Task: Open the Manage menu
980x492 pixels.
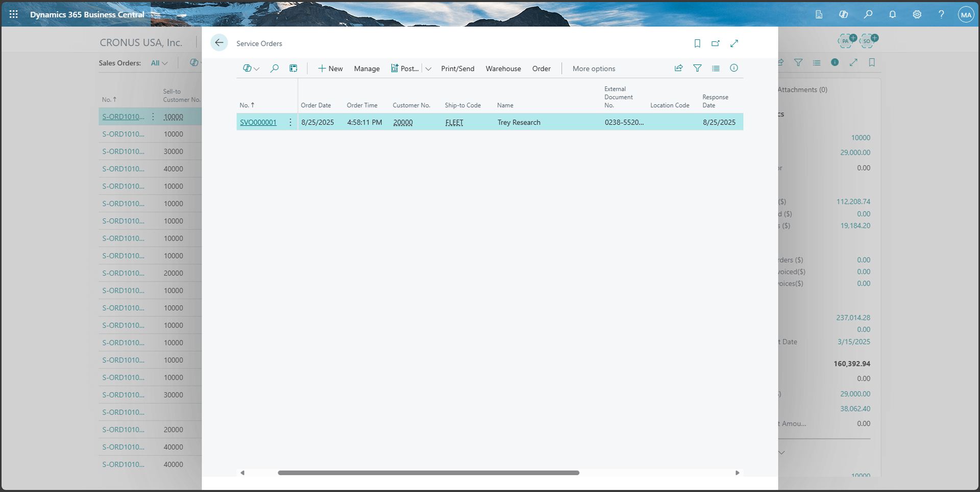Action: pos(366,68)
